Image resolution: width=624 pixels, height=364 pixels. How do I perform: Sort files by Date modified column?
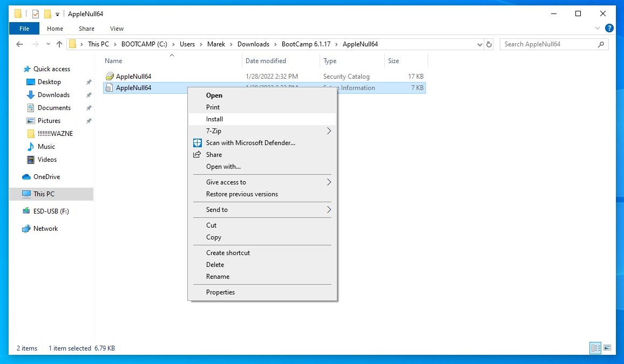tap(281, 61)
